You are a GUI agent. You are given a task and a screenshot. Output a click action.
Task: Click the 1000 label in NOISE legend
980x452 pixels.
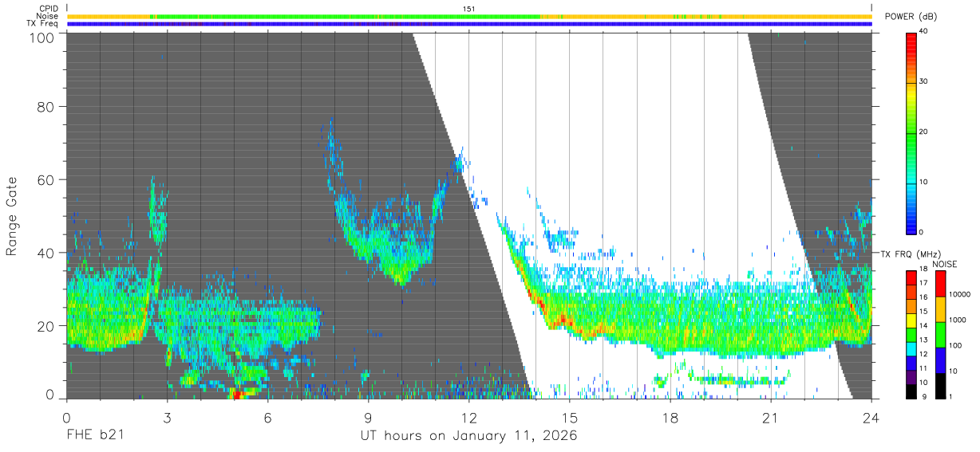(958, 320)
